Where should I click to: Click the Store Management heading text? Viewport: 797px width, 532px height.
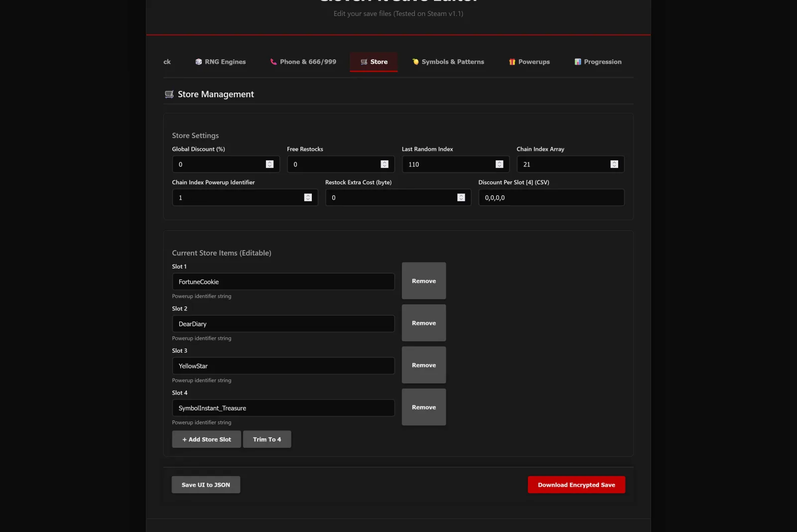point(216,94)
